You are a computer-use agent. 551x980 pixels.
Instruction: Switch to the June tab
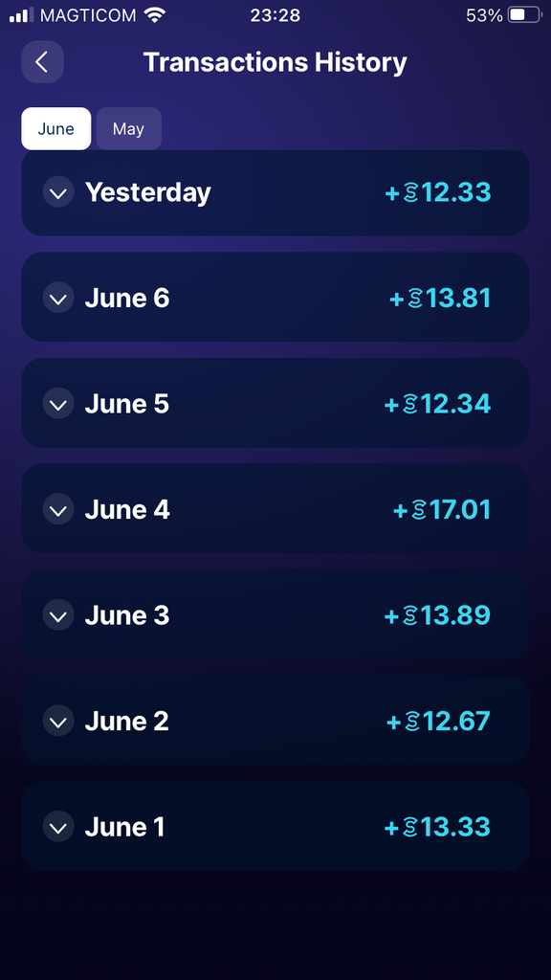(x=56, y=129)
